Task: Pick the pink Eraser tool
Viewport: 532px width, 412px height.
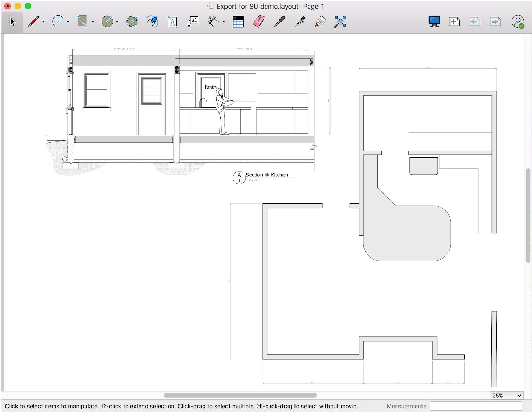Action: coord(258,22)
